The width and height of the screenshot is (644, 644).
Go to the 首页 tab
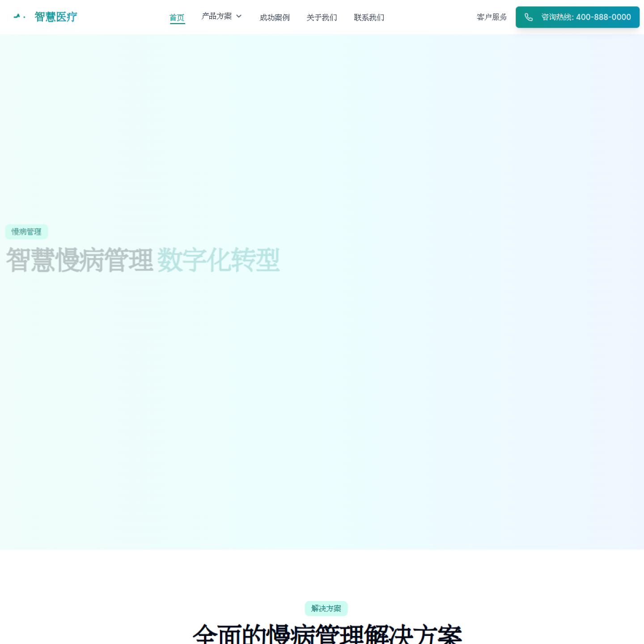click(177, 17)
